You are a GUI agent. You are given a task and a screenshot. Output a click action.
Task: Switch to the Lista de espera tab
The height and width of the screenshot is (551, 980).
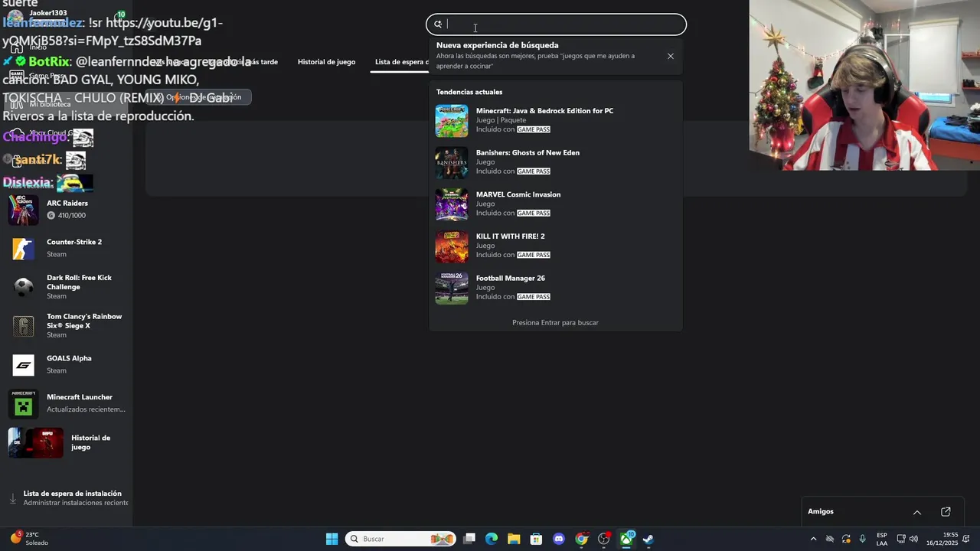tap(401, 62)
